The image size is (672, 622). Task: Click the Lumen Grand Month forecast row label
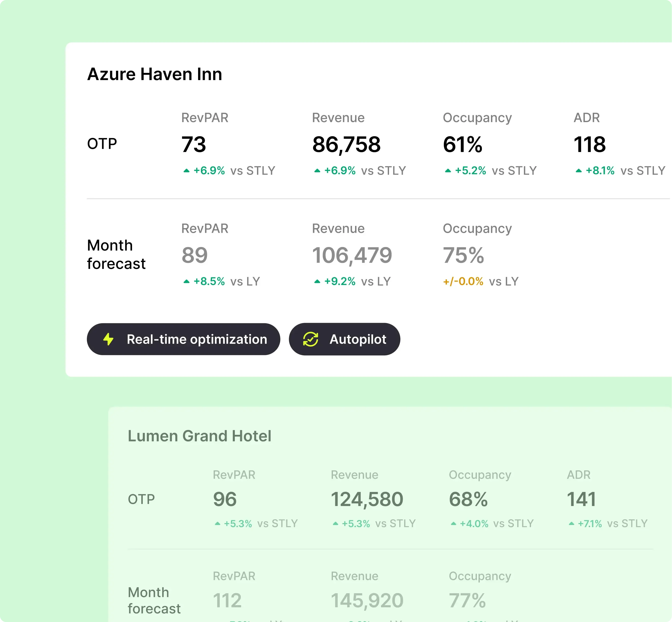tap(154, 600)
